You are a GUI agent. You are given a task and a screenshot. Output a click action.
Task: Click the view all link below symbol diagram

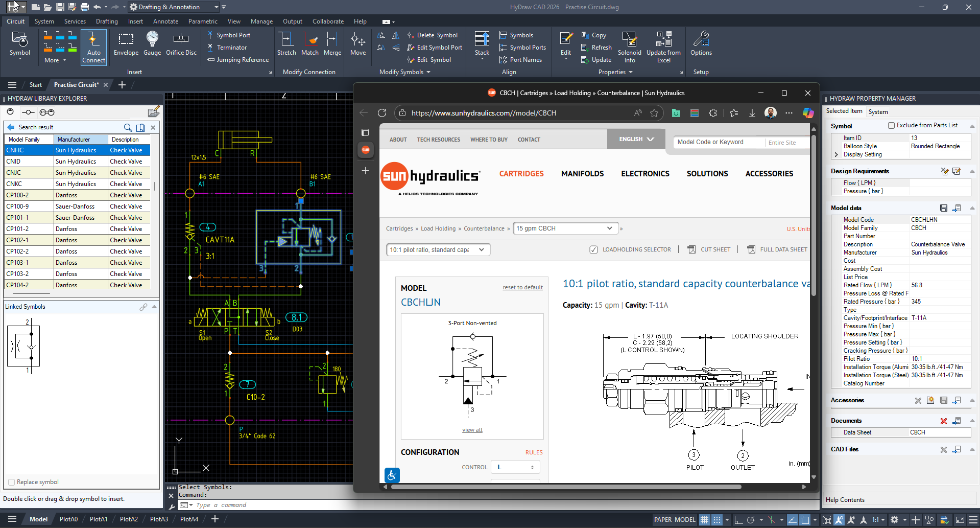(472, 429)
